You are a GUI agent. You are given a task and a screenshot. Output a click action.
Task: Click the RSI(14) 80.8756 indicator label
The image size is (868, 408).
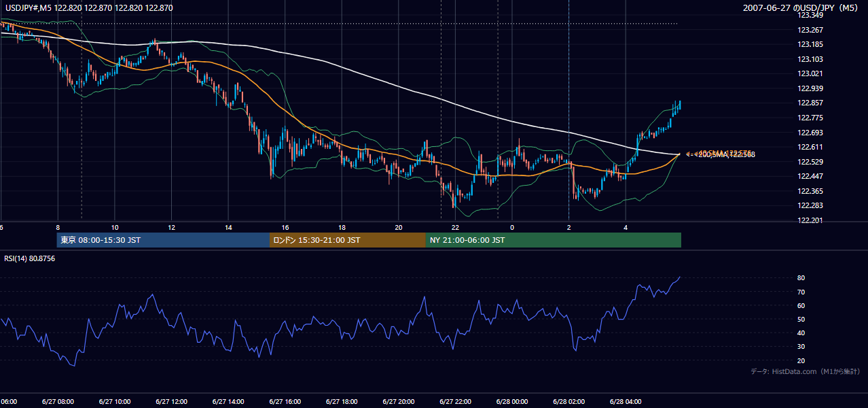click(30, 258)
